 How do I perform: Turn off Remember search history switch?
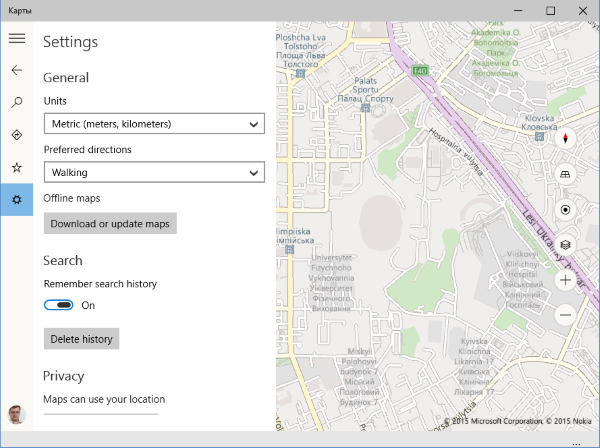[x=59, y=305]
